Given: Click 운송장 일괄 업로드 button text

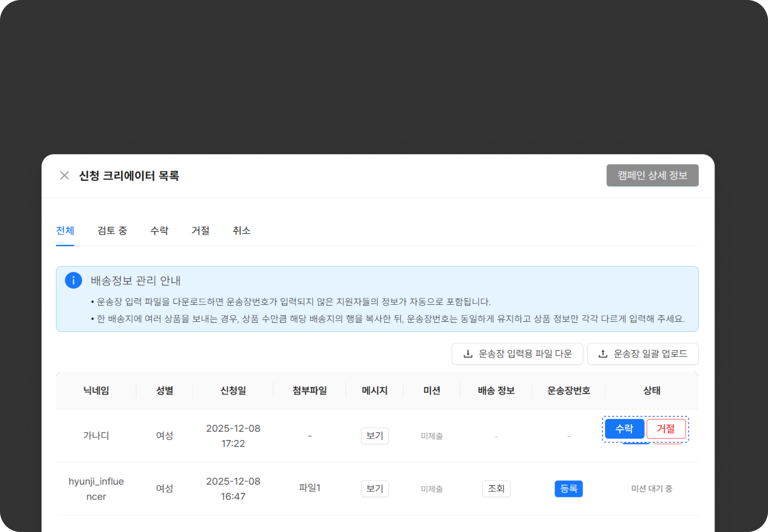Looking at the screenshot, I should pos(650,354).
